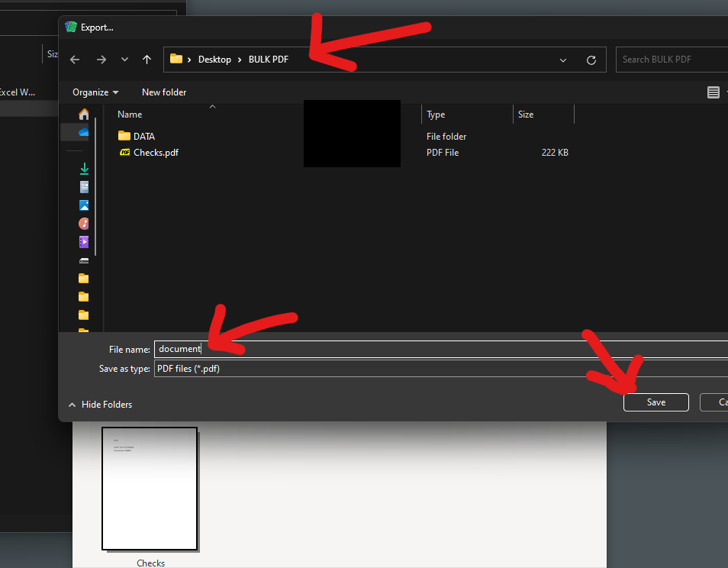This screenshot has height=568, width=728.
Task: Open Videos in the sidebar
Action: pos(84,241)
